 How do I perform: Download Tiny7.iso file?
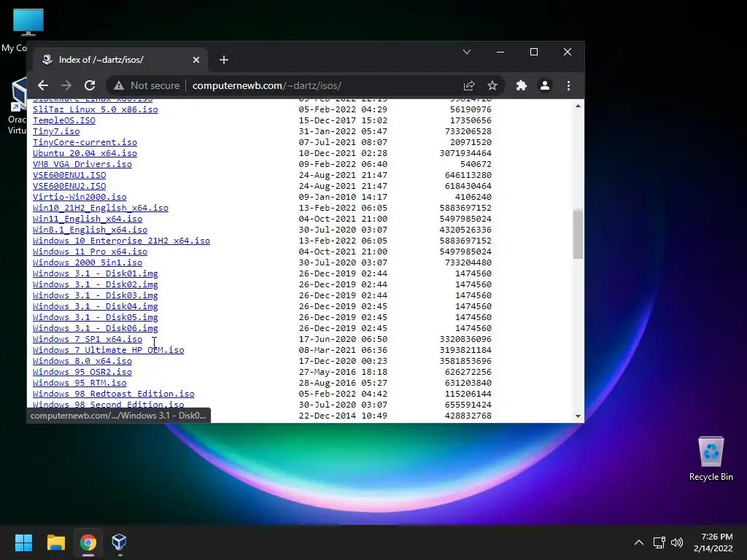[56, 131]
